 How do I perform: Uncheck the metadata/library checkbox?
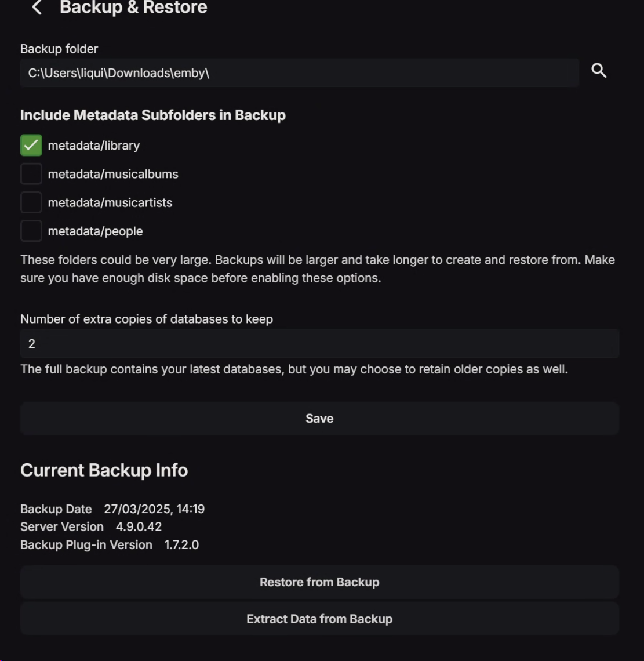[31, 146]
